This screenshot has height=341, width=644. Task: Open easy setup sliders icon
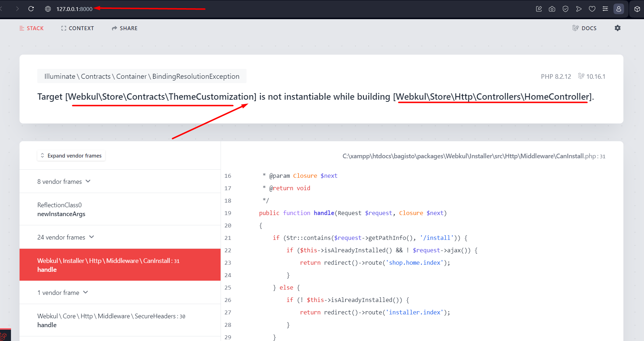[605, 9]
